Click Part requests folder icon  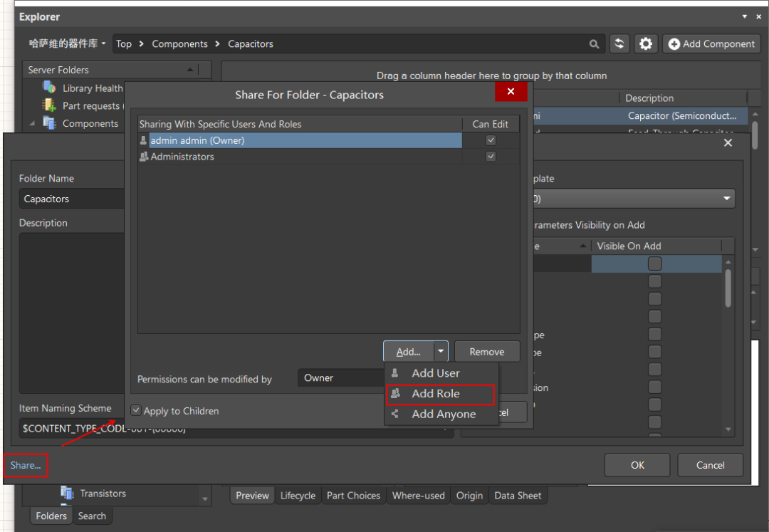tap(49, 105)
